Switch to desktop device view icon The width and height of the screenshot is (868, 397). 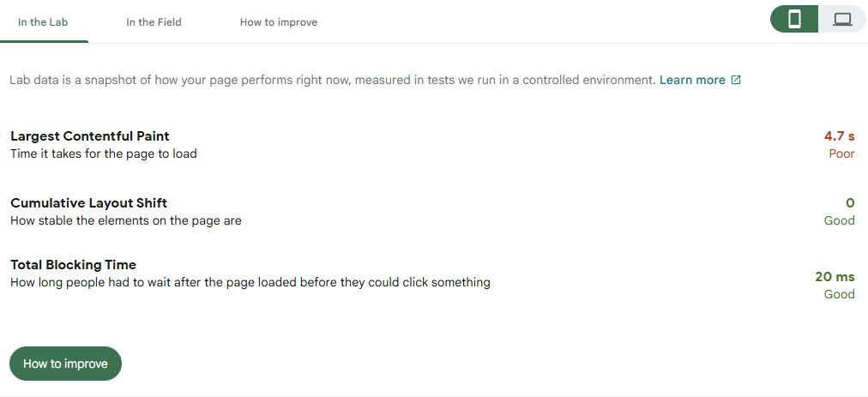coord(842,20)
